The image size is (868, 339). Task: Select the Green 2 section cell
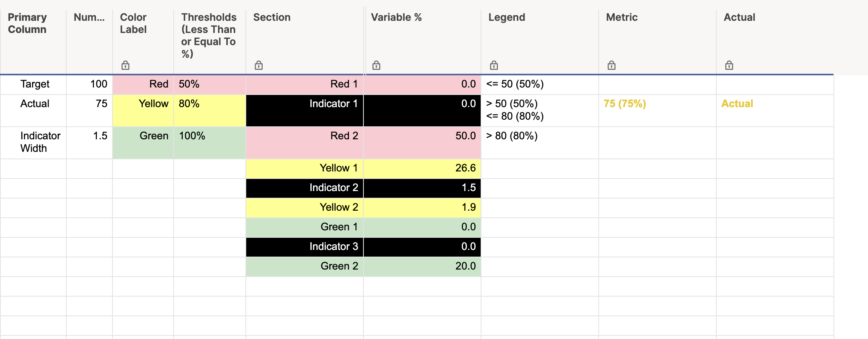coord(305,267)
